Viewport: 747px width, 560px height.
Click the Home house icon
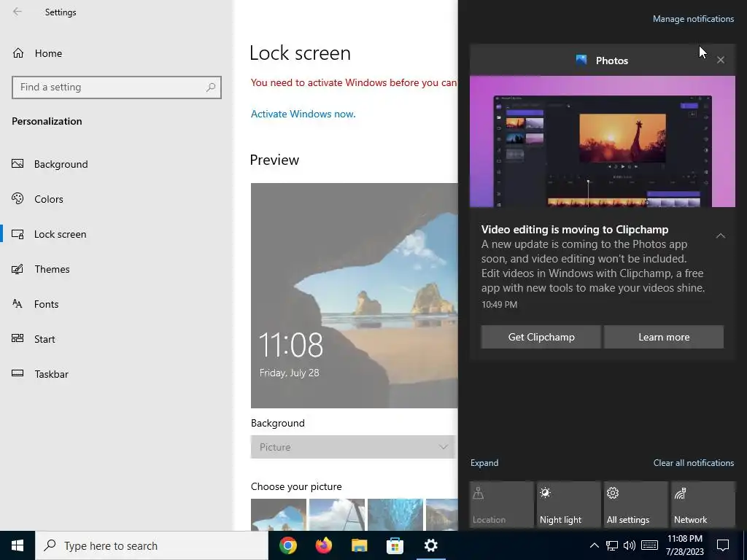pyautogui.click(x=18, y=52)
